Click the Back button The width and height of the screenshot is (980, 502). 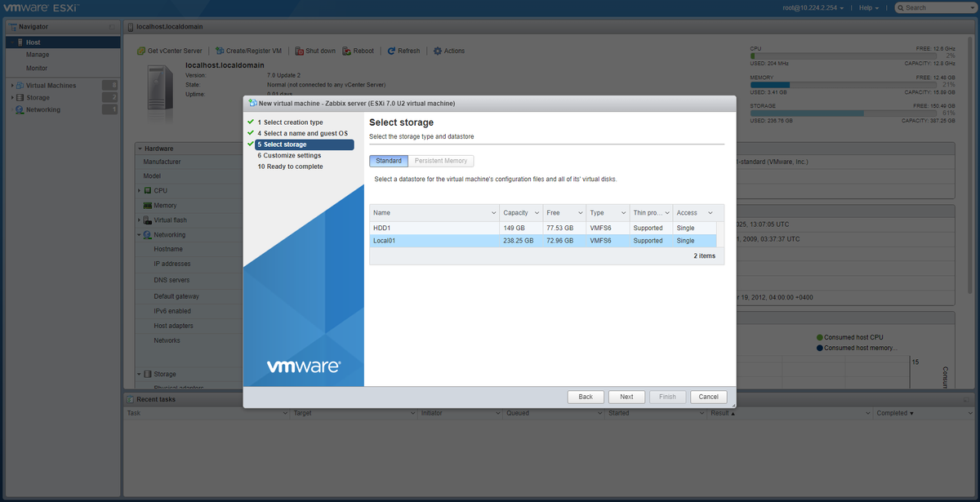[x=586, y=397]
